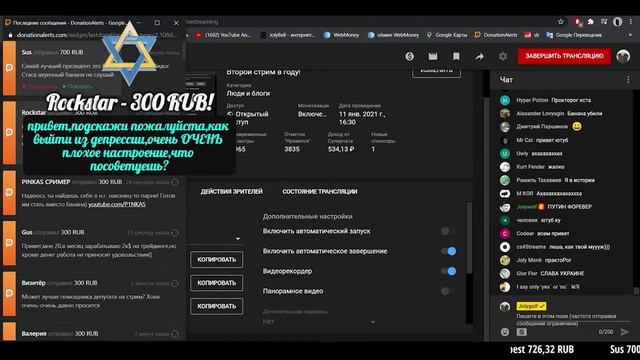Click orange badge beside PINKAS СРИМЕР donation

point(9,193)
